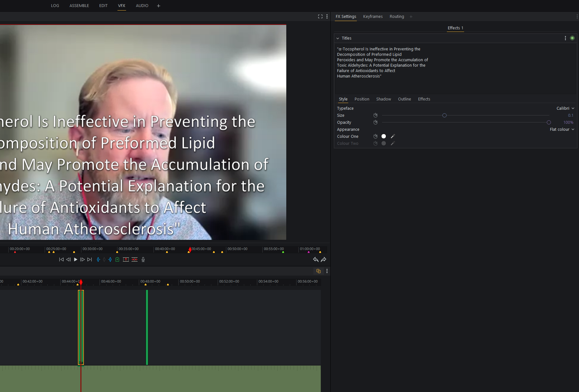Jump to the next cut

[90, 260]
